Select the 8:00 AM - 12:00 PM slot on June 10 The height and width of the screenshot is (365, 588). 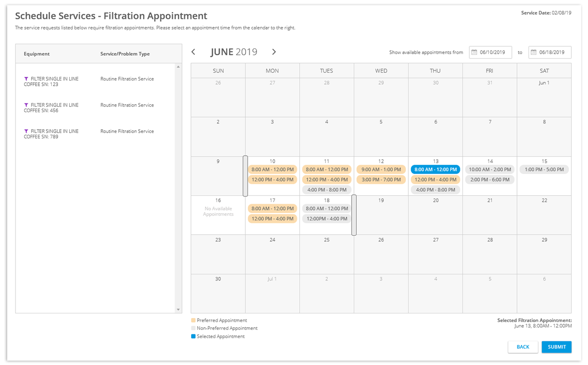coord(273,169)
